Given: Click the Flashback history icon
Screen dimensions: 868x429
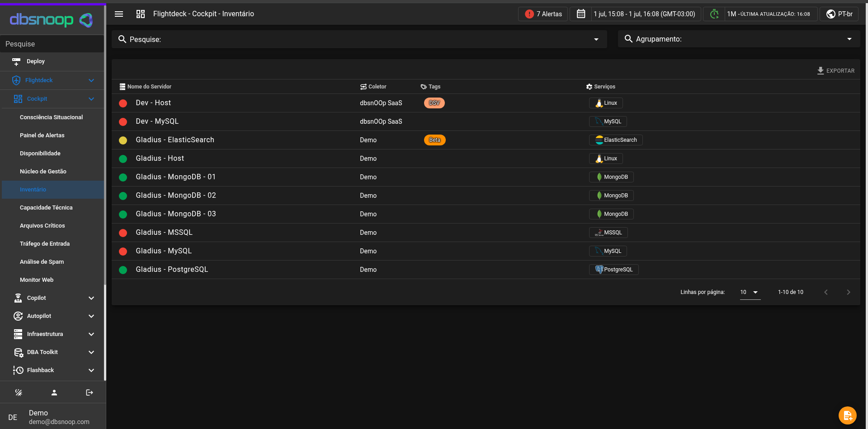Looking at the screenshot, I should [18, 370].
